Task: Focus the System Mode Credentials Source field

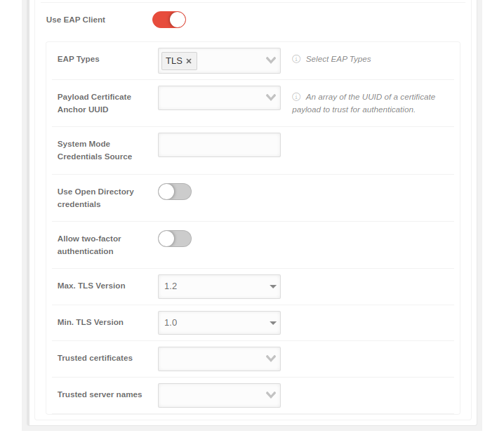Action: tap(219, 145)
